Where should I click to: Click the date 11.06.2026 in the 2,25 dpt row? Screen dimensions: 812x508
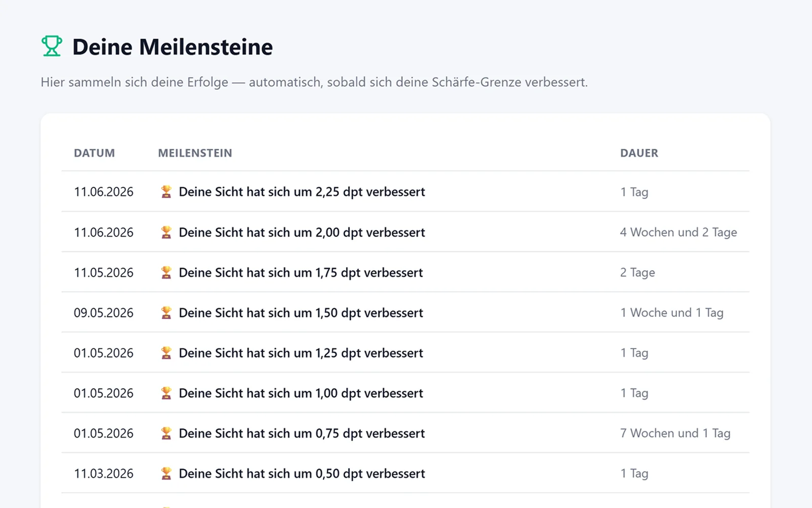[104, 192]
